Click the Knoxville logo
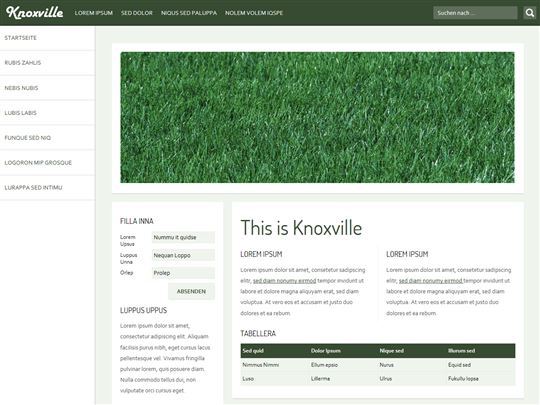 (x=34, y=13)
